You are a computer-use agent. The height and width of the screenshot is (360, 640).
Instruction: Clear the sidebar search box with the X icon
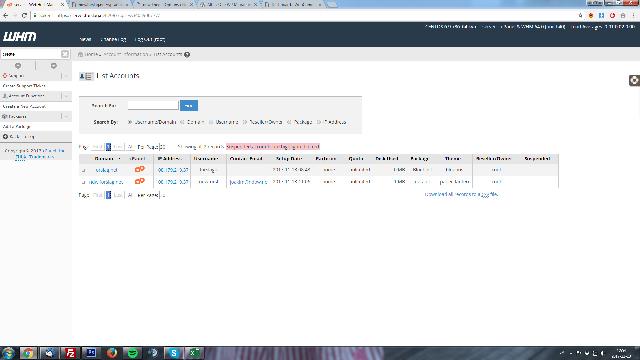(65, 54)
